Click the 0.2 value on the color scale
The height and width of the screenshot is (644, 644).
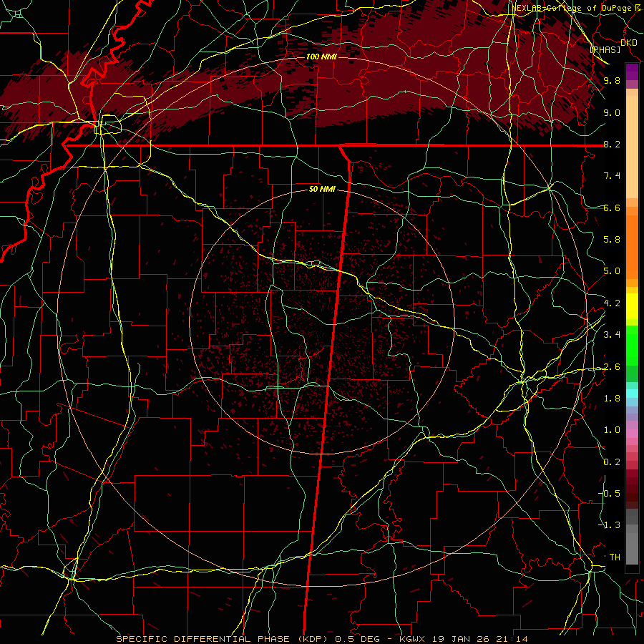[x=612, y=462]
